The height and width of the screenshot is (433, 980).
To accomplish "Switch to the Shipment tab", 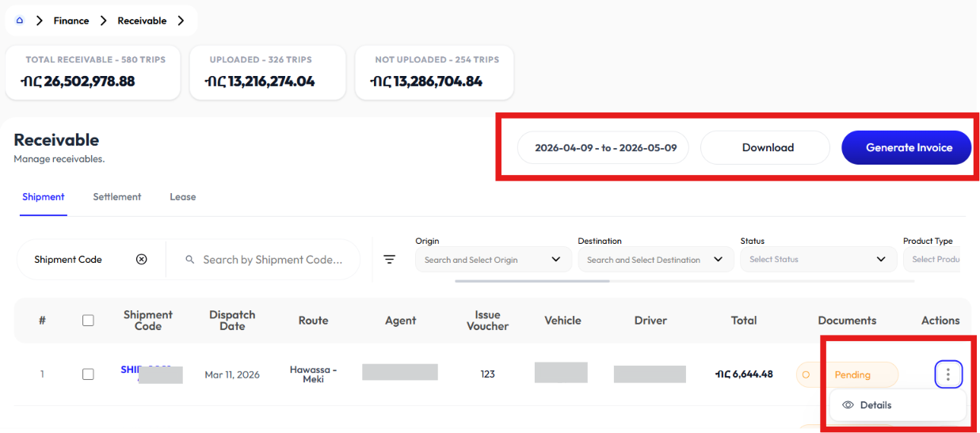I will click(x=44, y=196).
